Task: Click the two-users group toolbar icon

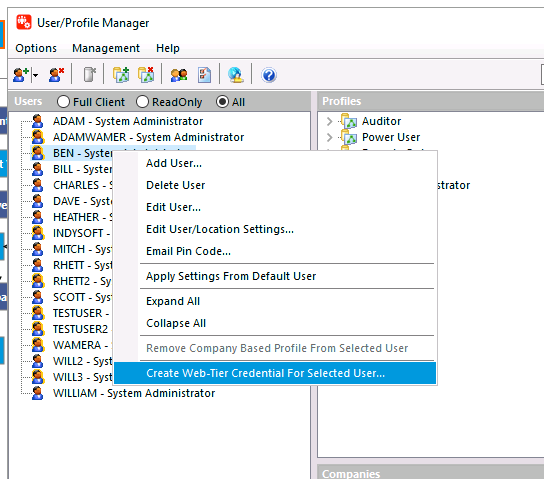Action: coord(179,75)
